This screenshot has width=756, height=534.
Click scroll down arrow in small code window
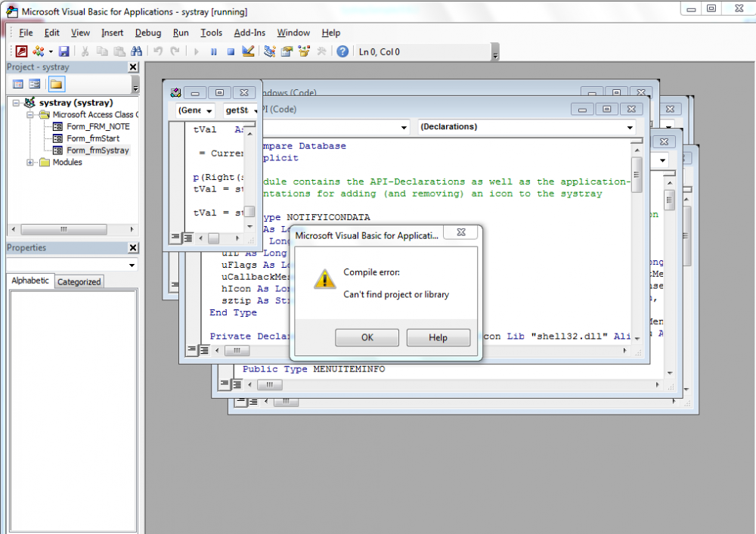pyautogui.click(x=249, y=226)
